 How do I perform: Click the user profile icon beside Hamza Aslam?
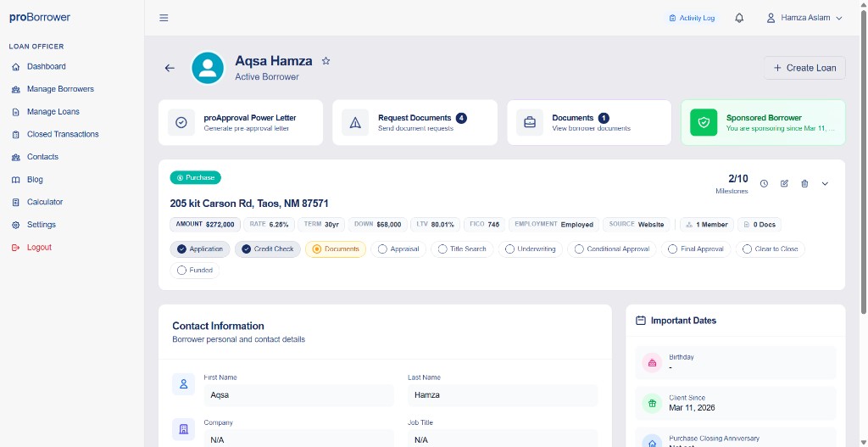[771, 18]
